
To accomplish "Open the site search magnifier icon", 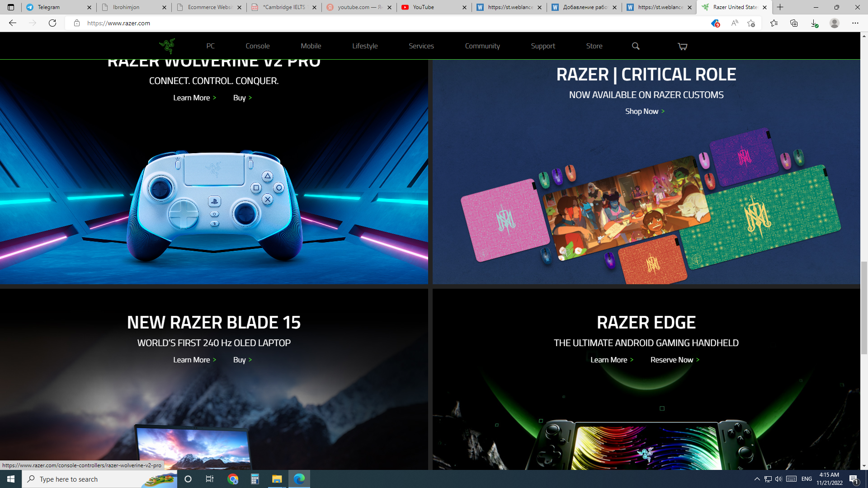I will pos(636,46).
